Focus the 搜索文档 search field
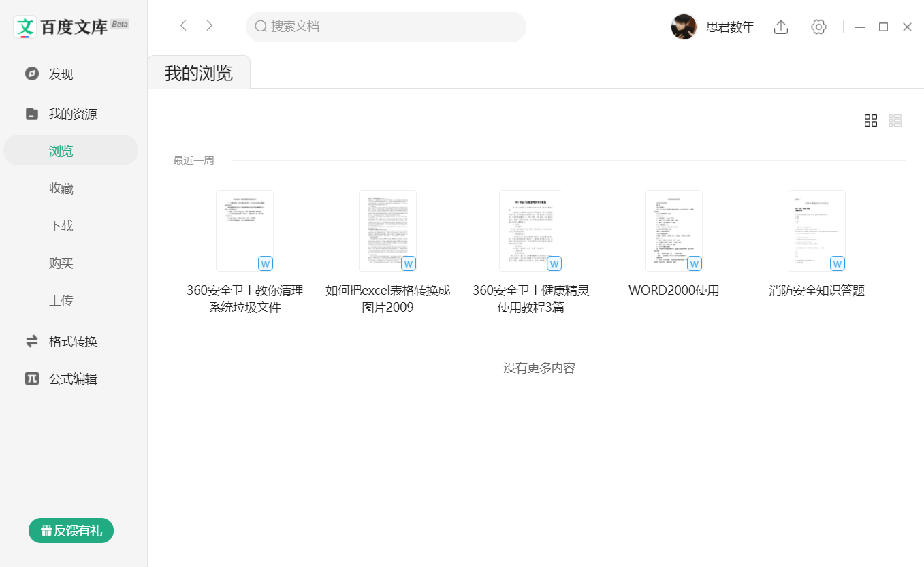Viewport: 924px width, 567px height. coord(386,27)
